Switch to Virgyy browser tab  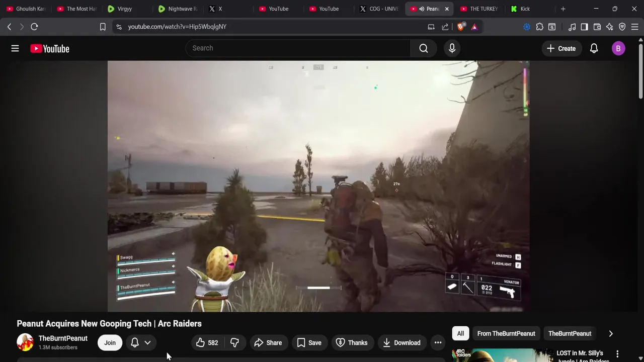coord(127,9)
